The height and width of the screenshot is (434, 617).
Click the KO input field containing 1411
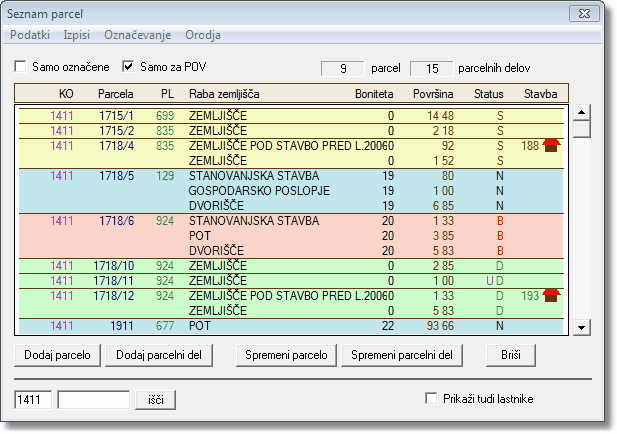(34, 400)
